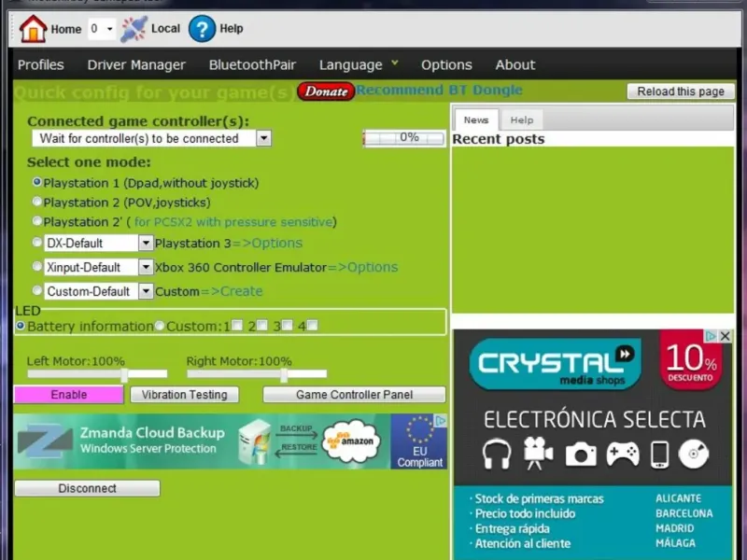
Task: Select Playstation 2 (POV, joysticks) mode
Action: (x=36, y=202)
